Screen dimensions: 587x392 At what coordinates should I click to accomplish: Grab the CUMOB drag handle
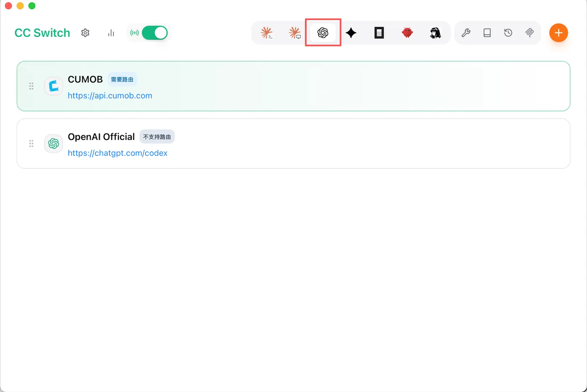31,86
